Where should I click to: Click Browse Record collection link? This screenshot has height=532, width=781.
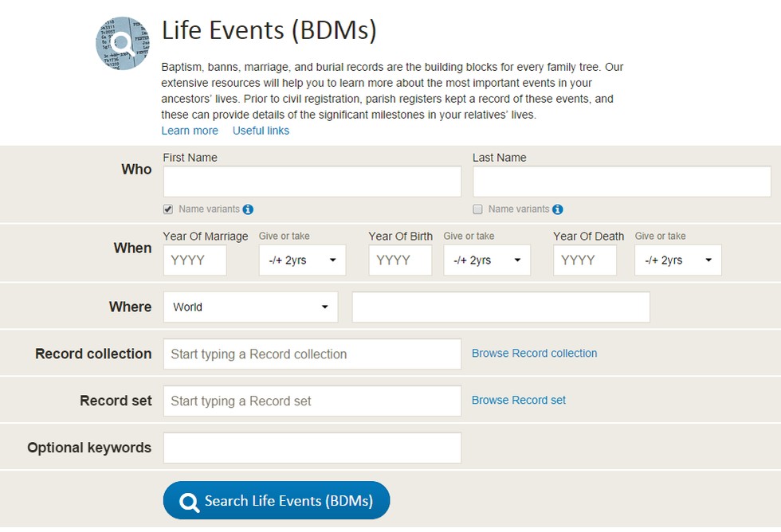click(x=535, y=354)
